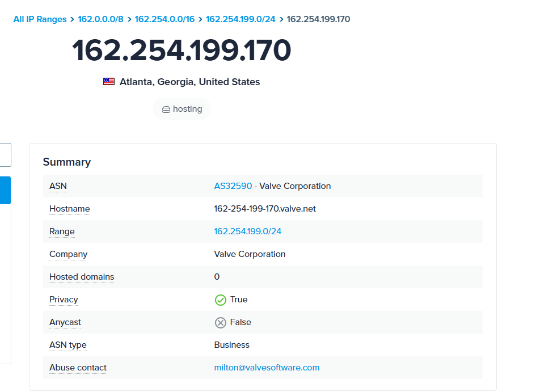
Task: Click the Privacy row label
Action: pyautogui.click(x=64, y=300)
